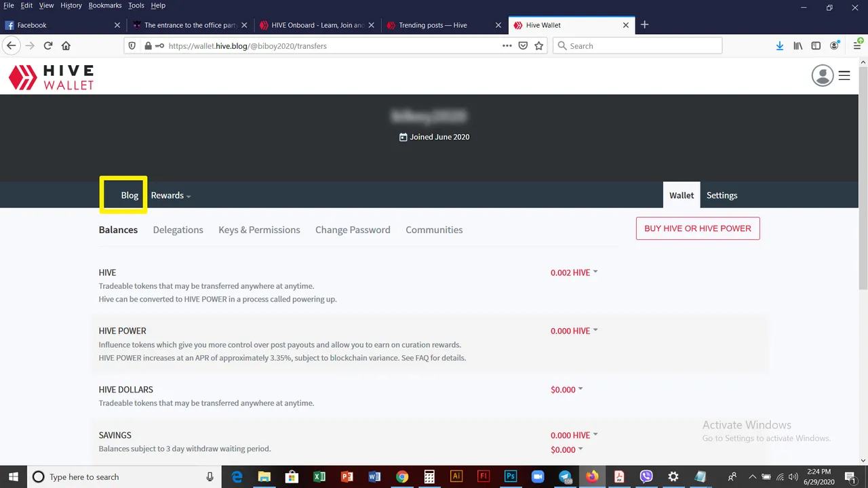This screenshot has width=868, height=488.
Task: Open Calculator from the taskbar
Action: 429,476
